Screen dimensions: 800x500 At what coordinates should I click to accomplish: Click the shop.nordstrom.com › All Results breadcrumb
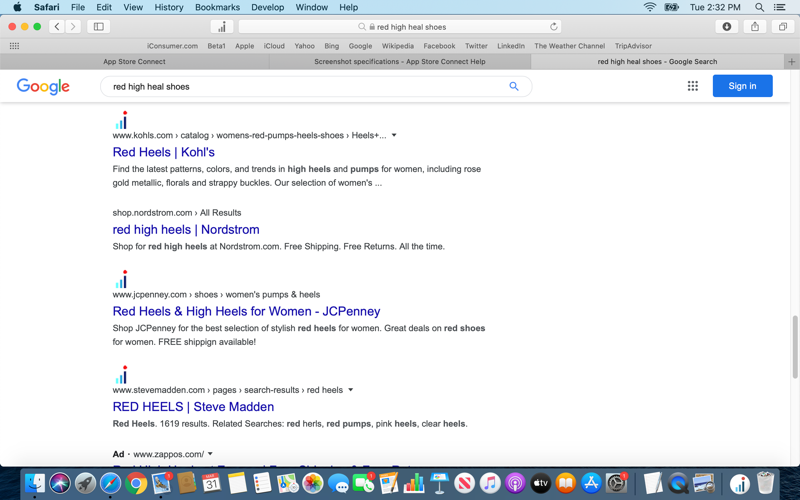(177, 213)
